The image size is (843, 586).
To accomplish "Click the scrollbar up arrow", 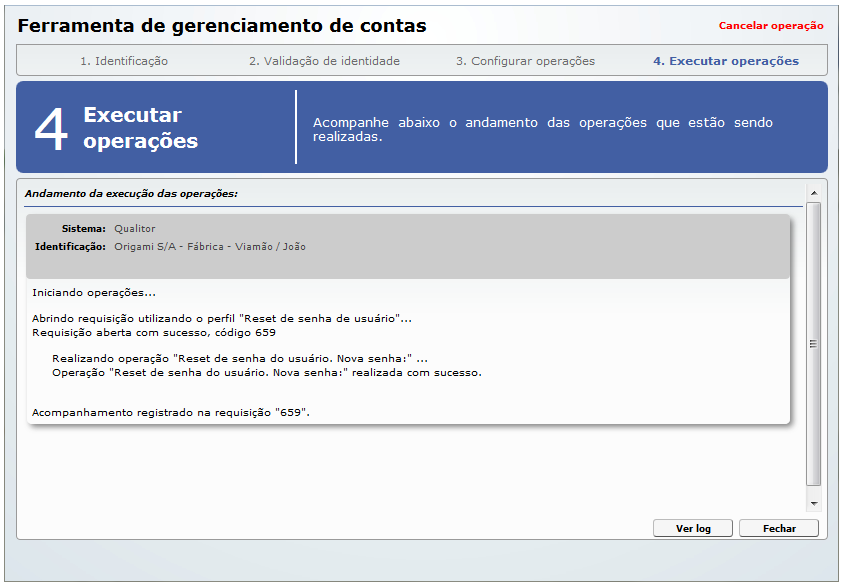I will click(x=813, y=192).
